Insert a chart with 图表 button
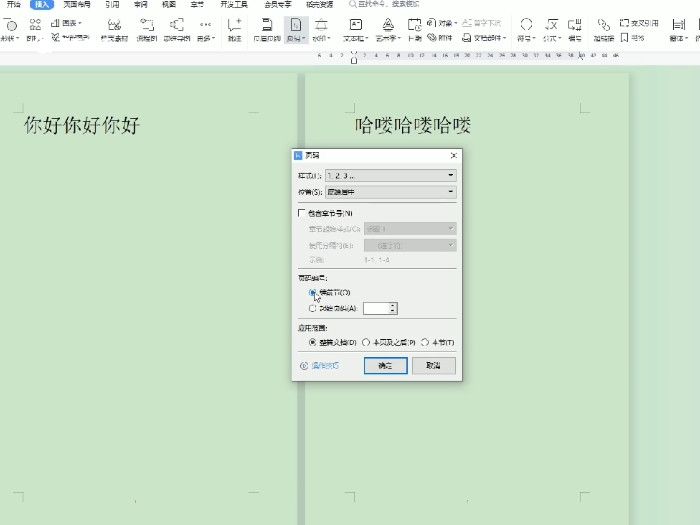 [66, 23]
